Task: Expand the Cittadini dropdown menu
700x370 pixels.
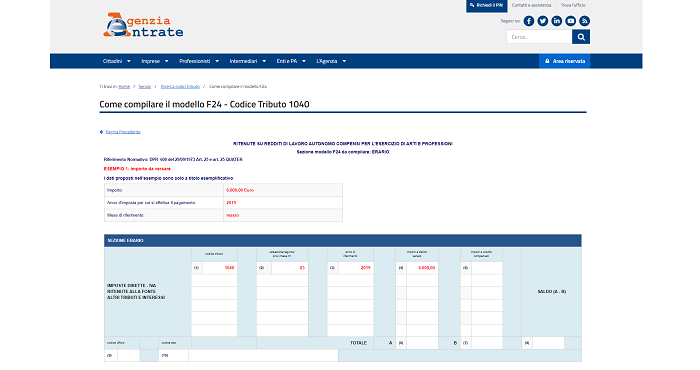Action: (117, 61)
